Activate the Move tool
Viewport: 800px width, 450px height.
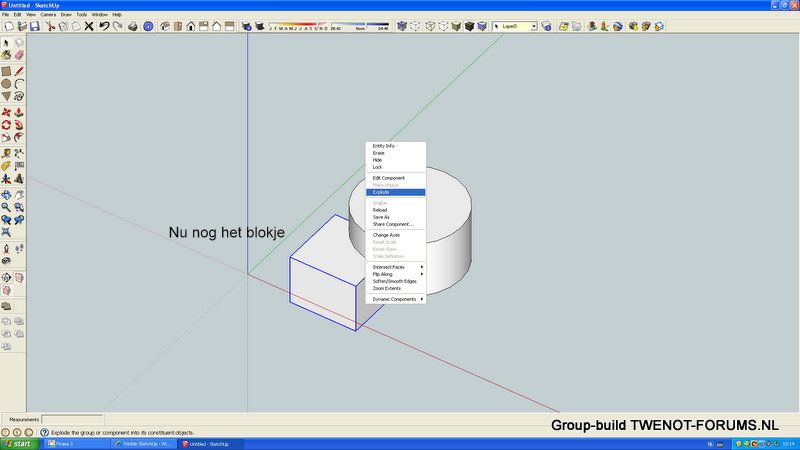6,112
